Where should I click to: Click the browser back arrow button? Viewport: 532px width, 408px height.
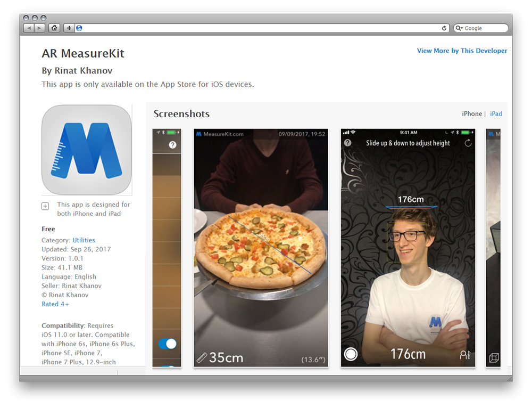pyautogui.click(x=28, y=28)
